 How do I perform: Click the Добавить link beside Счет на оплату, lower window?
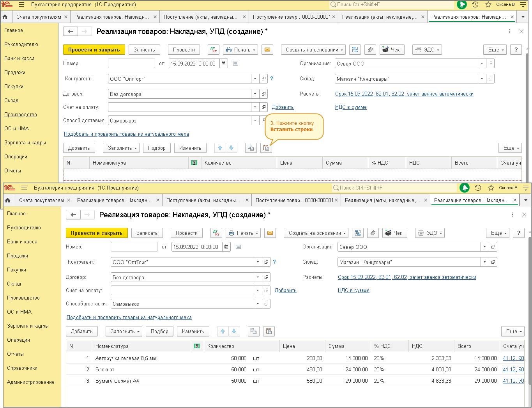286,291
